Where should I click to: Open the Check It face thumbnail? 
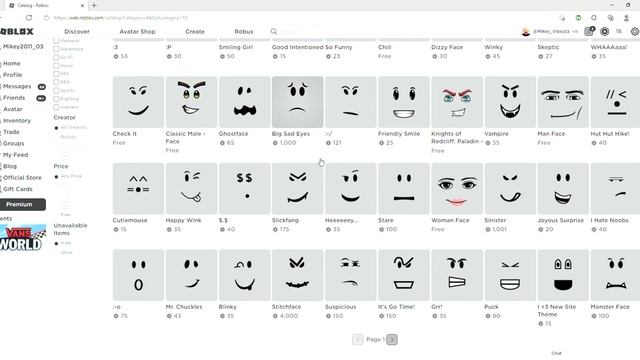pyautogui.click(x=138, y=102)
